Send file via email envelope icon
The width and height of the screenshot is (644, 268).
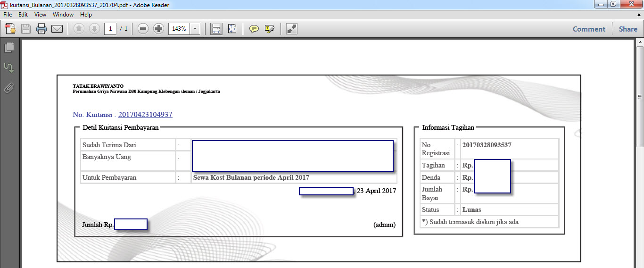click(x=57, y=29)
